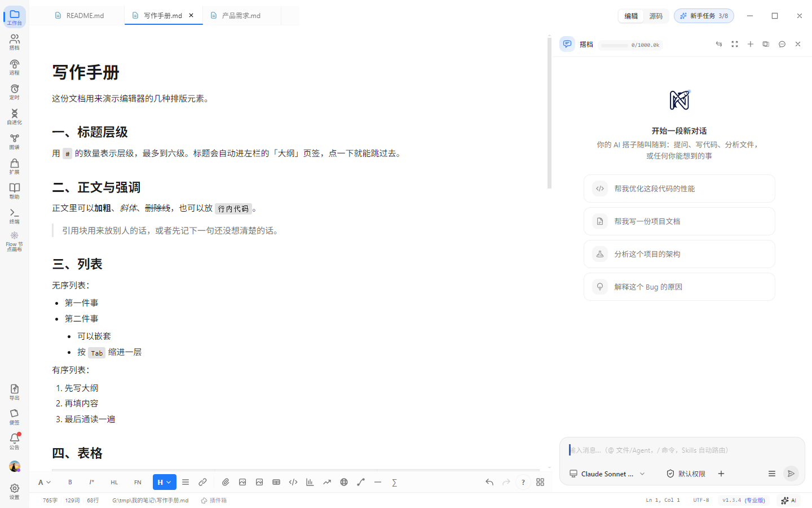Open the font A dropdown in toolbar
Viewport: 812px width, 508px height.
(45, 482)
